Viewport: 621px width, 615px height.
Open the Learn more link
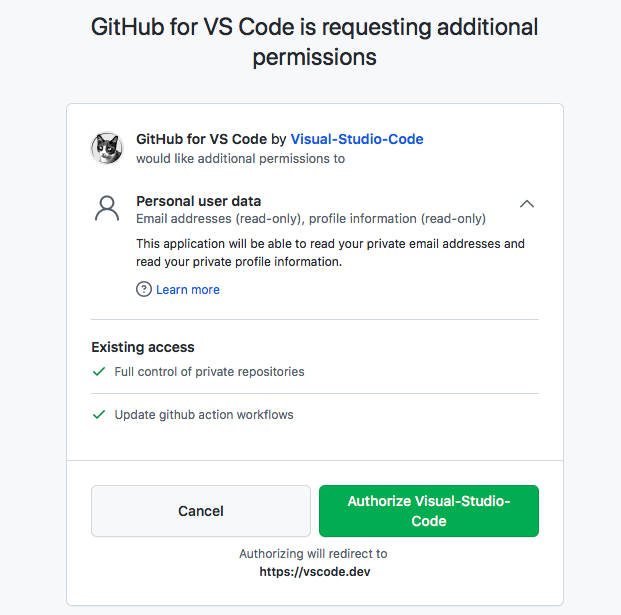pos(188,289)
